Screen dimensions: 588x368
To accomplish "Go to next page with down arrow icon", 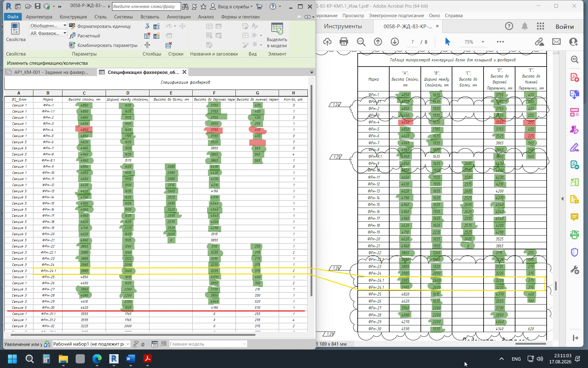I will click(395, 42).
